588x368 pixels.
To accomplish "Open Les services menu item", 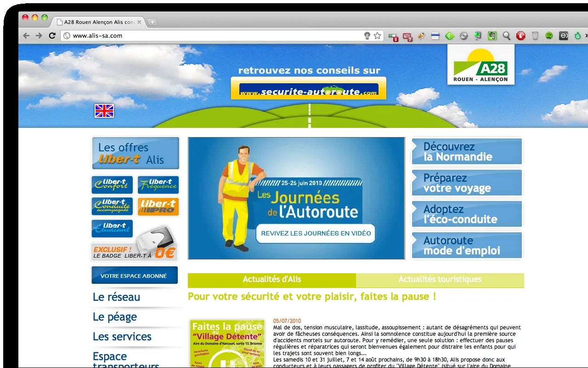I will click(x=122, y=337).
